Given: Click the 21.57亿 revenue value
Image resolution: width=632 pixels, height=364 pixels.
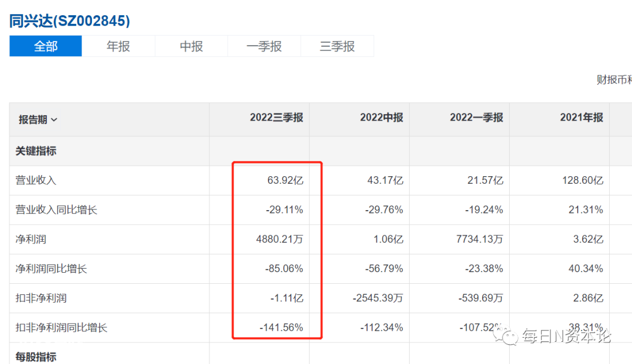Looking at the screenshot, I should pyautogui.click(x=485, y=180).
